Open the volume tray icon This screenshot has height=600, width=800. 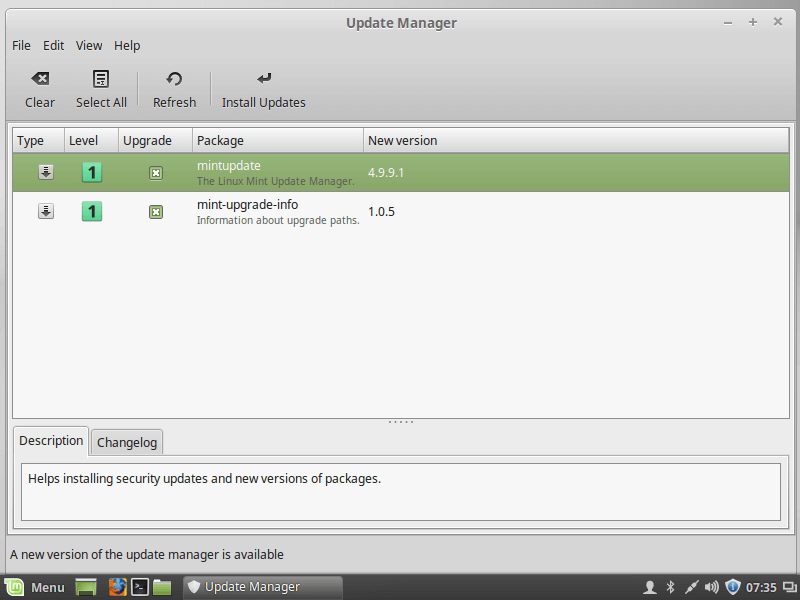[711, 587]
